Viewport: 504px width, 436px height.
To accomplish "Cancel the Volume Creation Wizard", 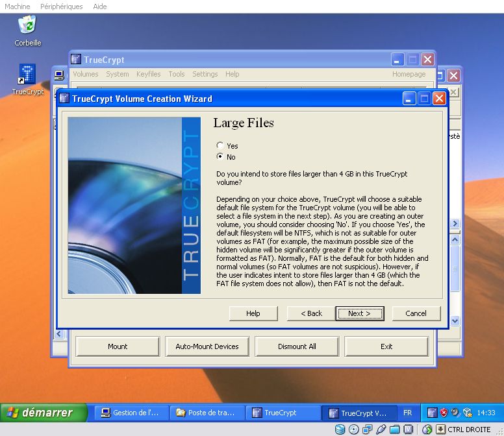I will coord(416,313).
